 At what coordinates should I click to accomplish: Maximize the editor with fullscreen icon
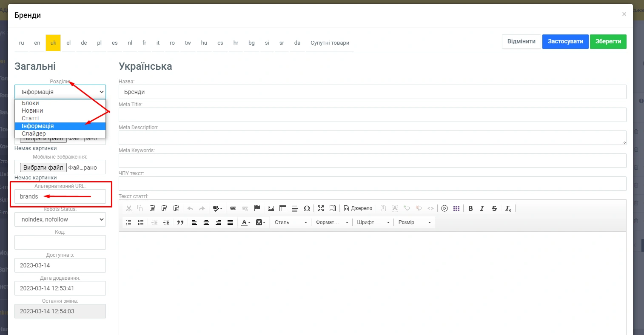[321, 208]
